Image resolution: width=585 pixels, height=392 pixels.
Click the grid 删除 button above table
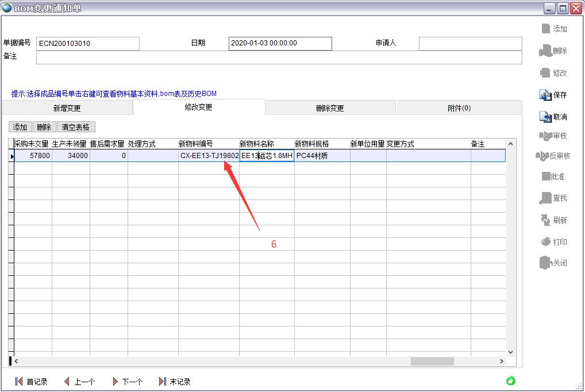[44, 127]
